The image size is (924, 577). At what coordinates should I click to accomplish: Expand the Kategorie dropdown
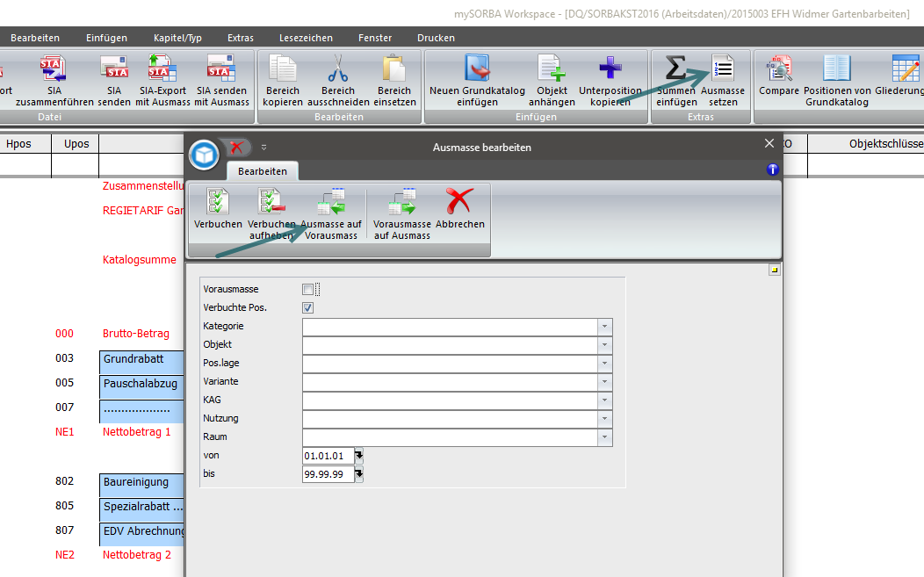[x=604, y=327]
